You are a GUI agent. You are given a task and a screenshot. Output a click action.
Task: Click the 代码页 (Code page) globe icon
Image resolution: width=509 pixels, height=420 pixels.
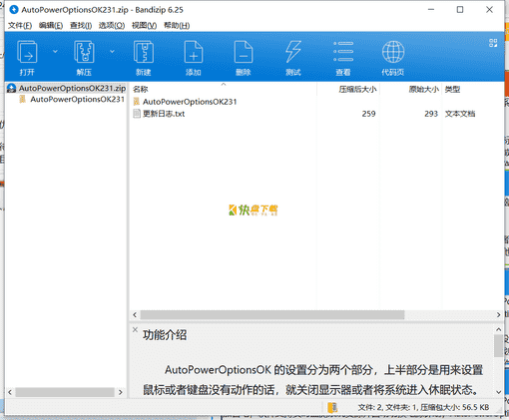[393, 52]
